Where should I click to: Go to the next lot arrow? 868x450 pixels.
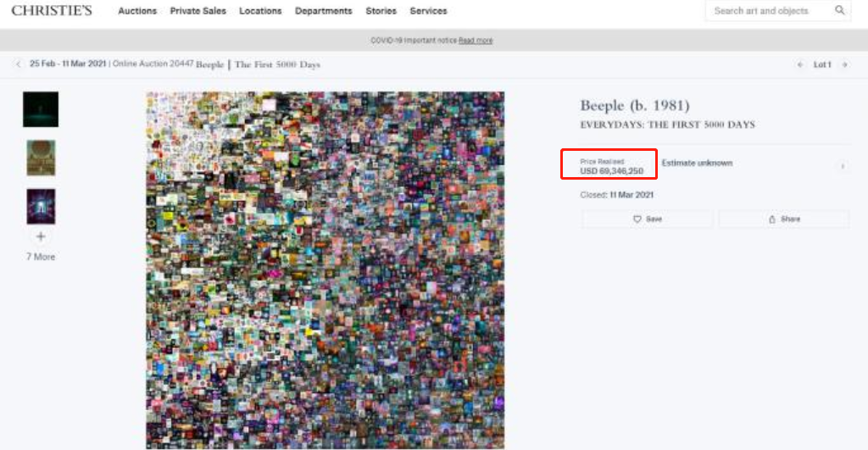(x=845, y=64)
